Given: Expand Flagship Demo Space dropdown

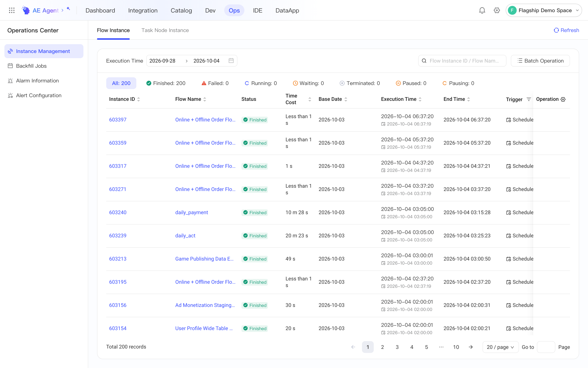Looking at the screenshot, I should tap(543, 10).
